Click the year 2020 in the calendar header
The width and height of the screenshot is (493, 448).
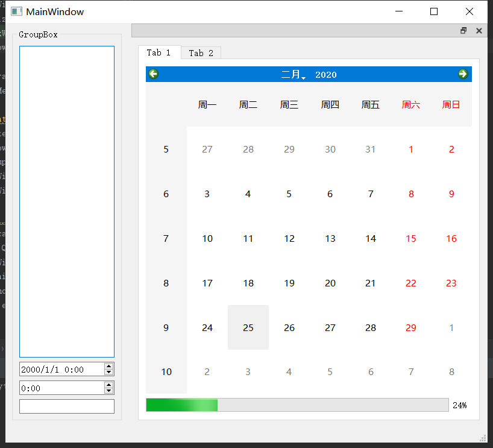[326, 75]
